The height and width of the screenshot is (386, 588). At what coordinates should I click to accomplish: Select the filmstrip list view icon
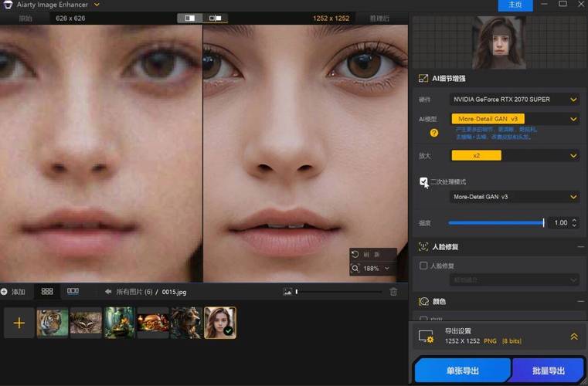(73, 291)
